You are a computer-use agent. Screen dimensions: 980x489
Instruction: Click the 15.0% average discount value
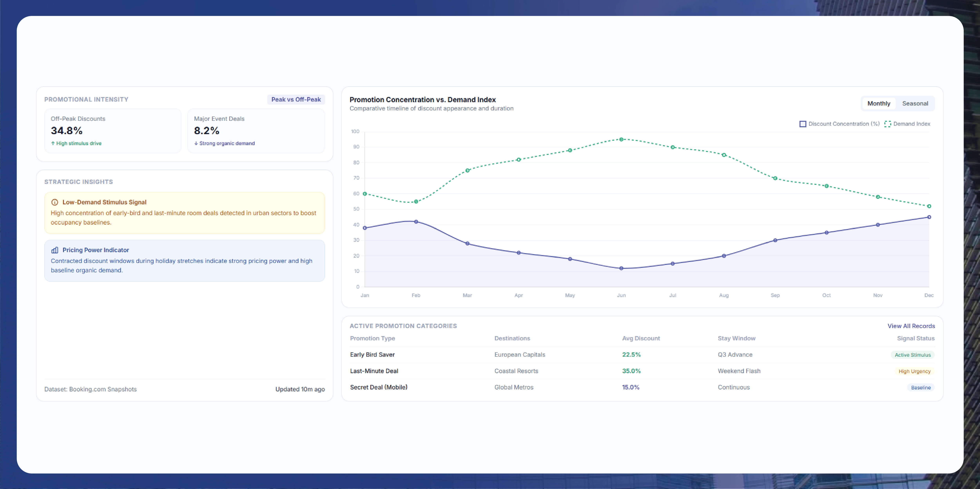(x=631, y=387)
